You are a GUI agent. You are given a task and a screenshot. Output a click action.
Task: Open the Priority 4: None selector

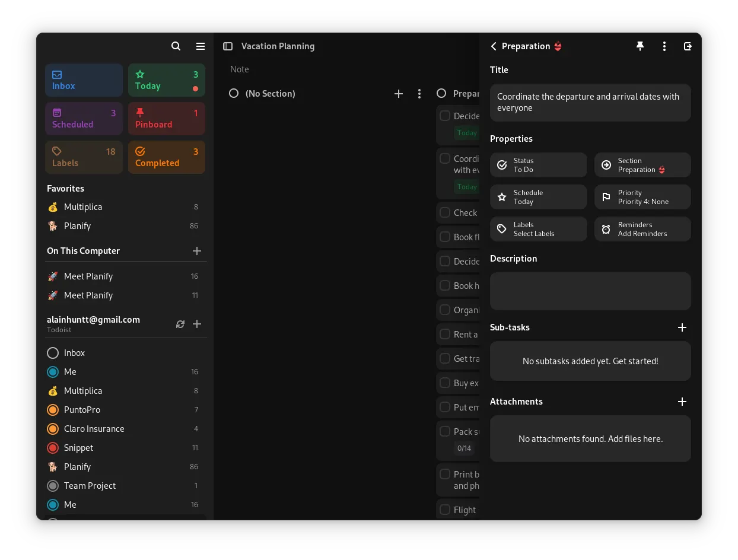coord(642,197)
